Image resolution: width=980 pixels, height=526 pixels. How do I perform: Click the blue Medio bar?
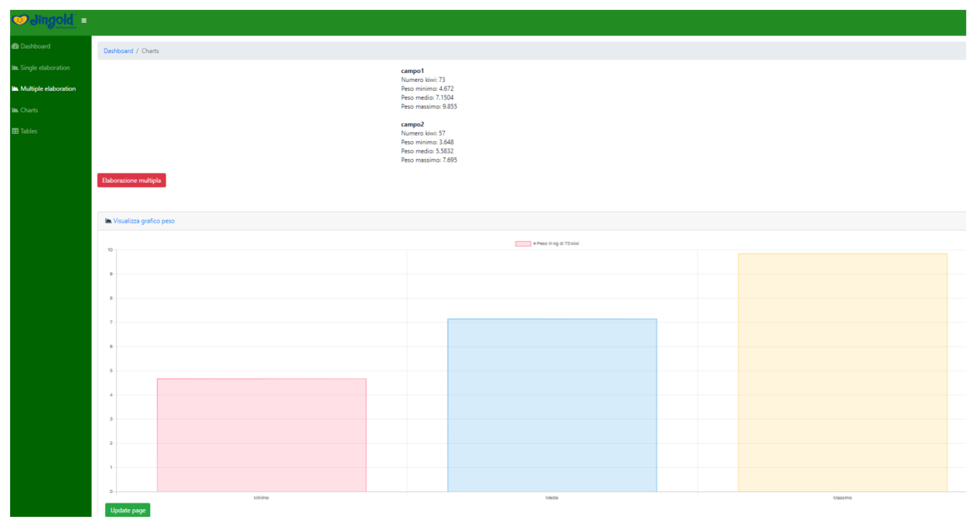click(x=552, y=405)
